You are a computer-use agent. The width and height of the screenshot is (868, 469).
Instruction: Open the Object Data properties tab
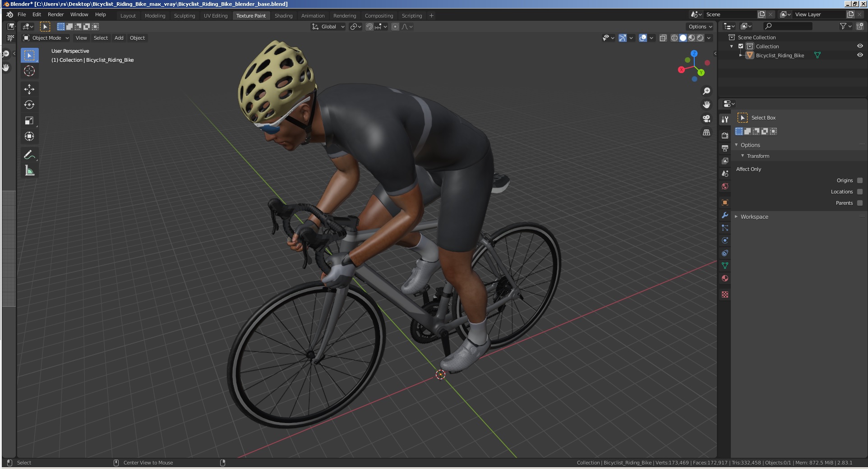pos(725,266)
